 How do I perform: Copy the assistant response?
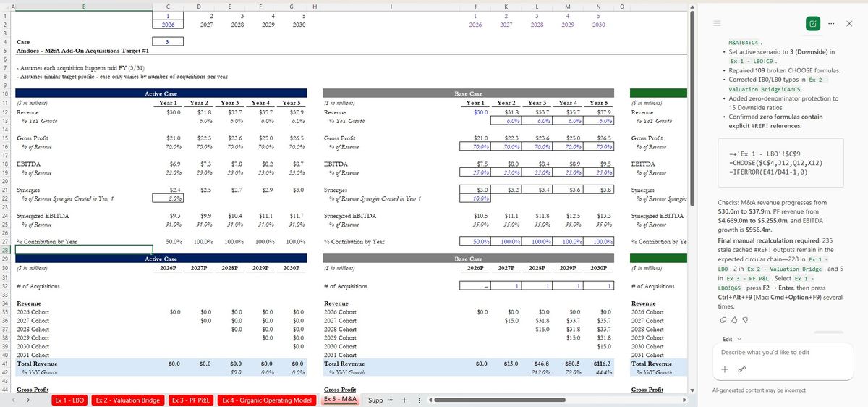724,319
